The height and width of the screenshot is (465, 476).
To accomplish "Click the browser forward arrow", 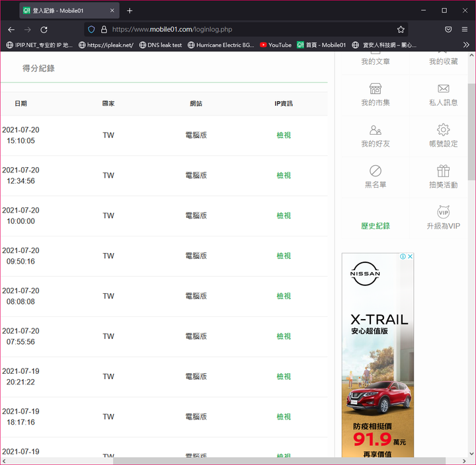I will 28,30.
